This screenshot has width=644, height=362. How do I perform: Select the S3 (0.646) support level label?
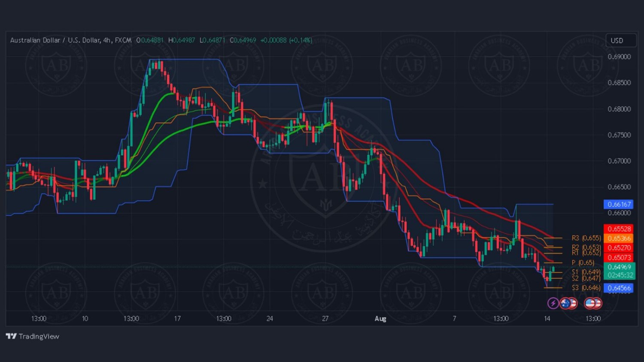[586, 288]
